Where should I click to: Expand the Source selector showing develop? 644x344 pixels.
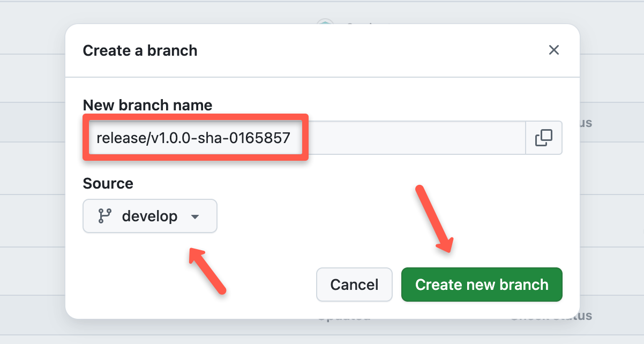(149, 216)
